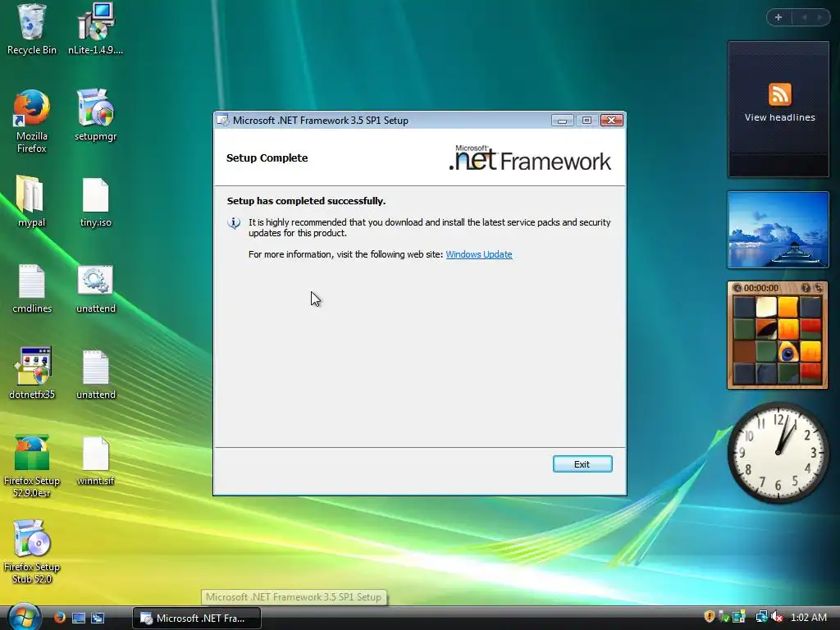Launch Firefox from Quick Launch bar
Screen dimensions: 840x630
coord(59,618)
